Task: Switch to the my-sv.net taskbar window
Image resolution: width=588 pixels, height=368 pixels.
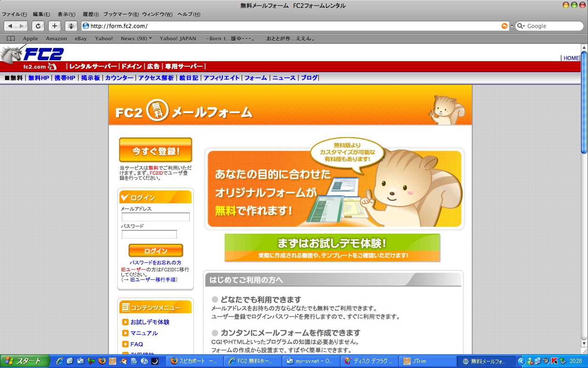Action: click(x=311, y=361)
